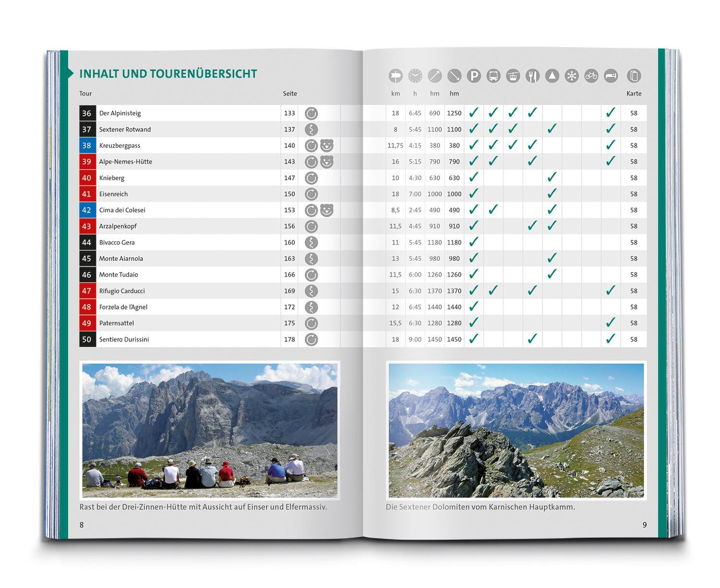Click tour name Der Alpinisteig
Screen dimensions: 720x588
coord(120,113)
